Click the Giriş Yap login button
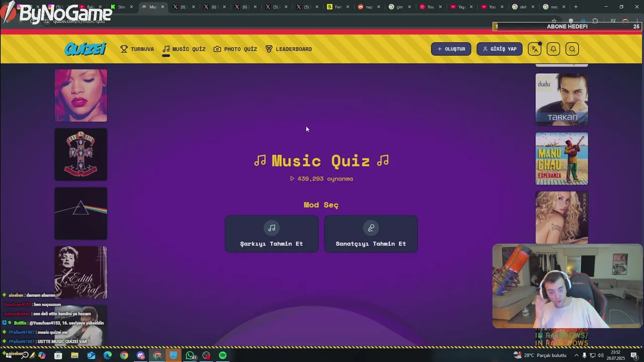Viewport: 644px width, 362px height. (499, 49)
